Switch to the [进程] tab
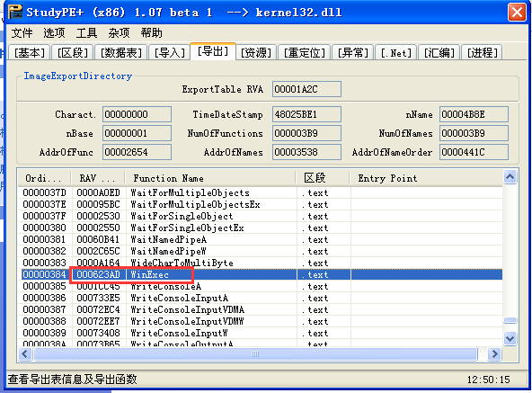This screenshot has height=393, width=532. click(x=482, y=53)
